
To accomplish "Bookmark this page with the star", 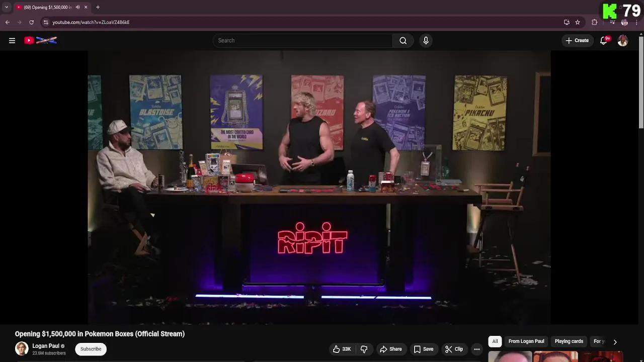I will [x=578, y=22].
